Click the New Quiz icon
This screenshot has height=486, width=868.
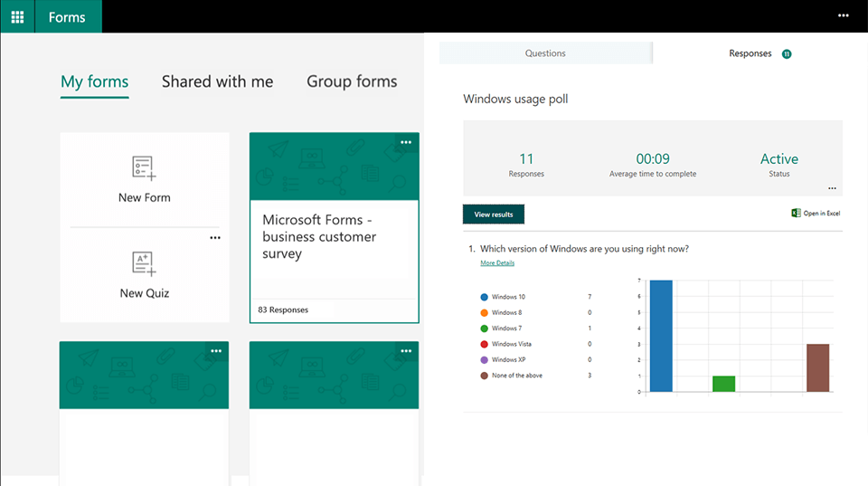click(144, 264)
